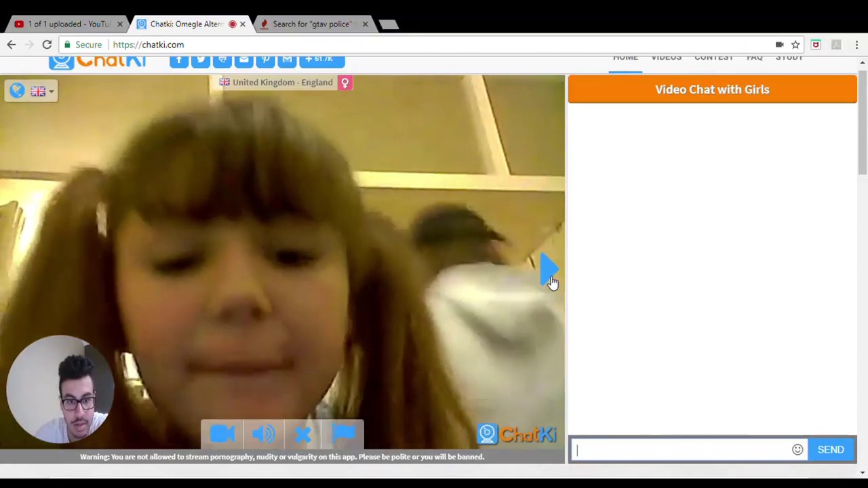The image size is (868, 488).
Task: Click the browser back arrow
Action: [x=12, y=45]
